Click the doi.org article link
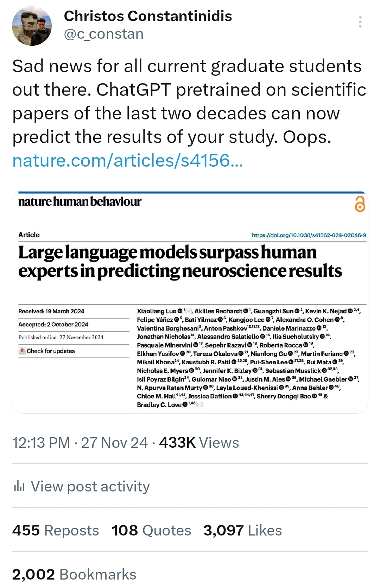This screenshot has width=380, height=588. pos(309,235)
